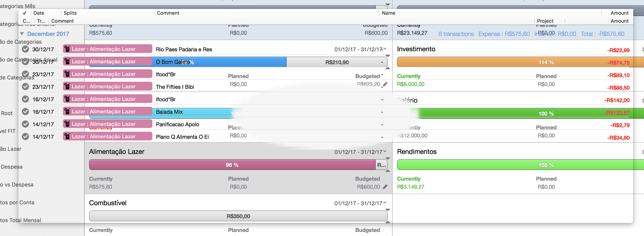
Task: Select amount -R$22,99 cell
Action: (618, 50)
